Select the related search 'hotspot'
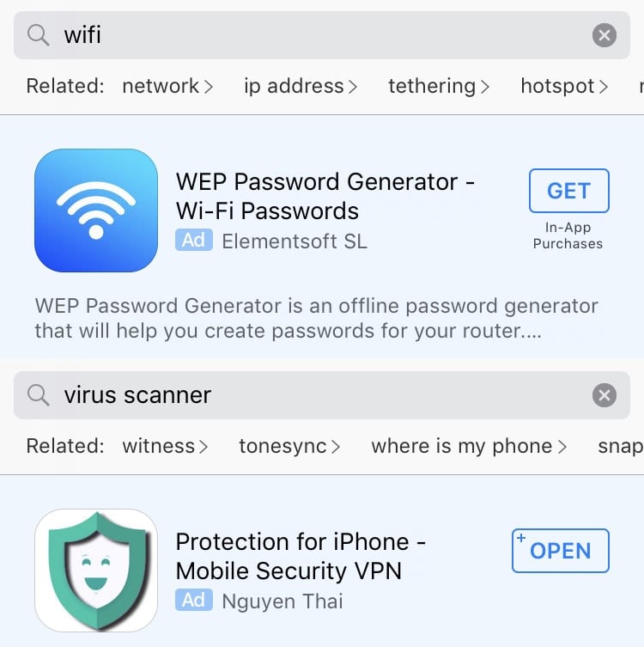The width and height of the screenshot is (644, 647). (x=564, y=86)
